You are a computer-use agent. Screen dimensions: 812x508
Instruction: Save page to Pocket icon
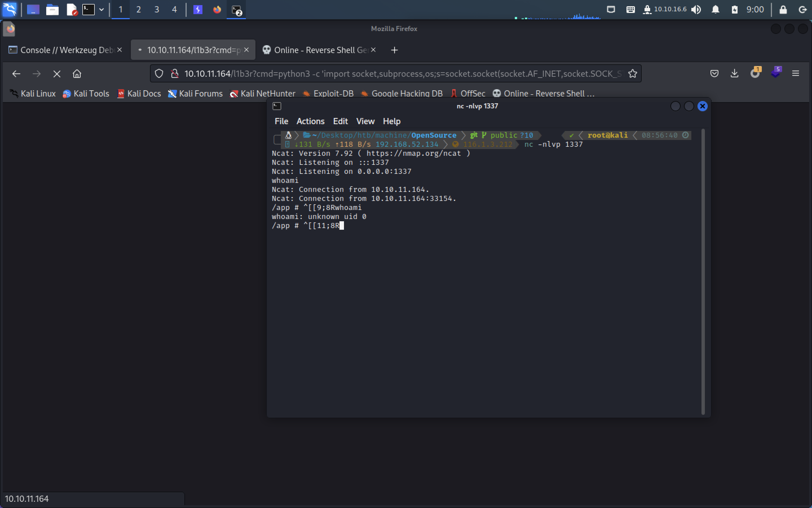tap(714, 74)
